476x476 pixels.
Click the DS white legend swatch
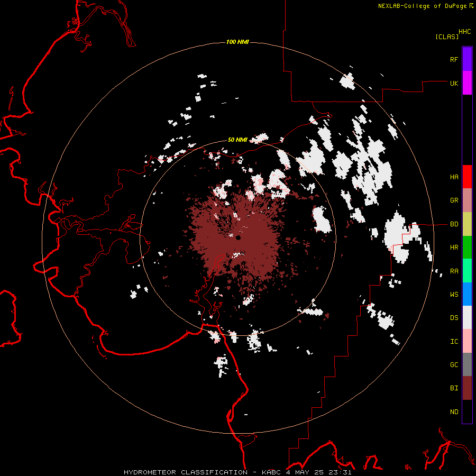click(467, 317)
